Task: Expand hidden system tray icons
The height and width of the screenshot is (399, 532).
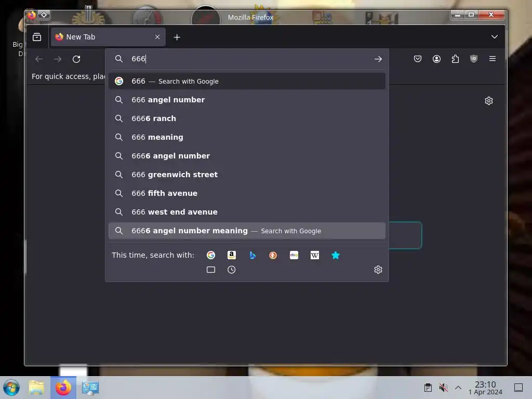Action: point(458,388)
